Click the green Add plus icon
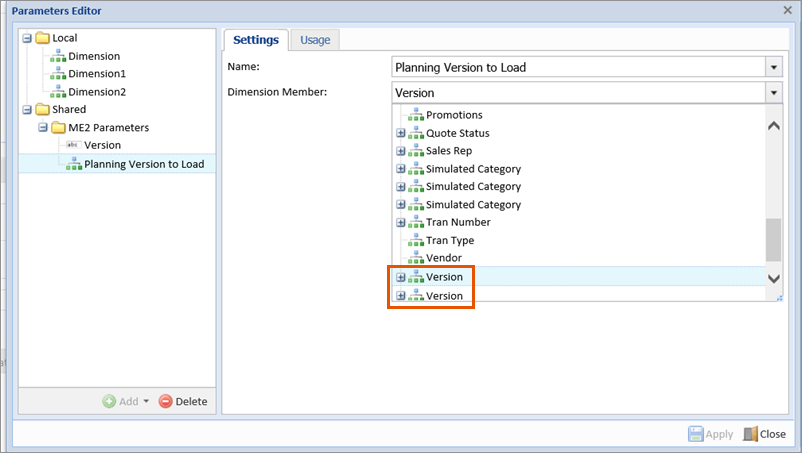 [109, 401]
